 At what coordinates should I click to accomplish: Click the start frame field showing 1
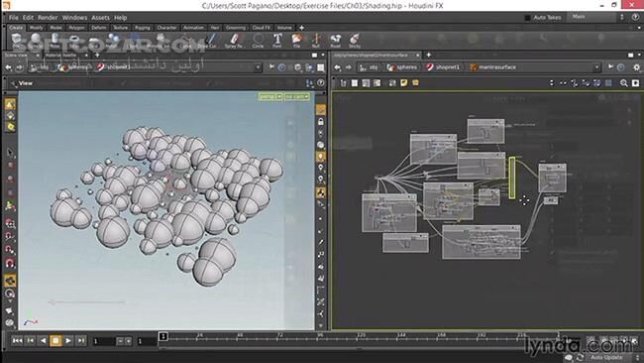point(147,341)
